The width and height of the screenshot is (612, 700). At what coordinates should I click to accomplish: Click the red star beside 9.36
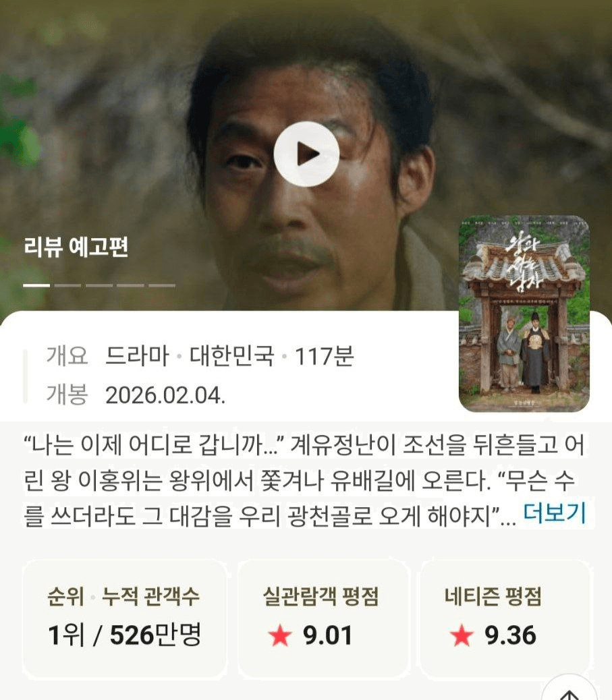[462, 635]
